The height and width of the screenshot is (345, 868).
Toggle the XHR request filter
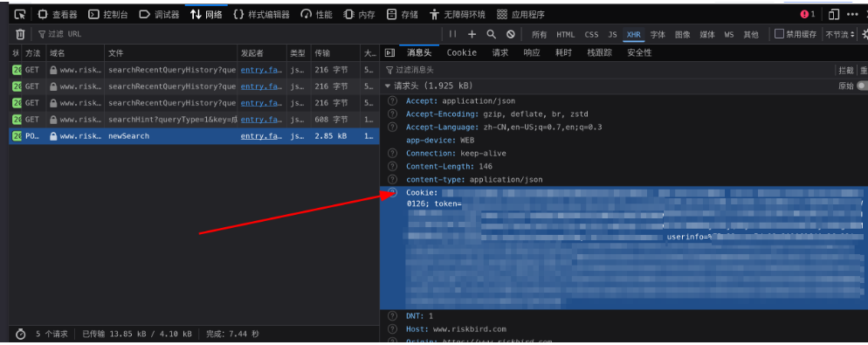[x=633, y=34]
